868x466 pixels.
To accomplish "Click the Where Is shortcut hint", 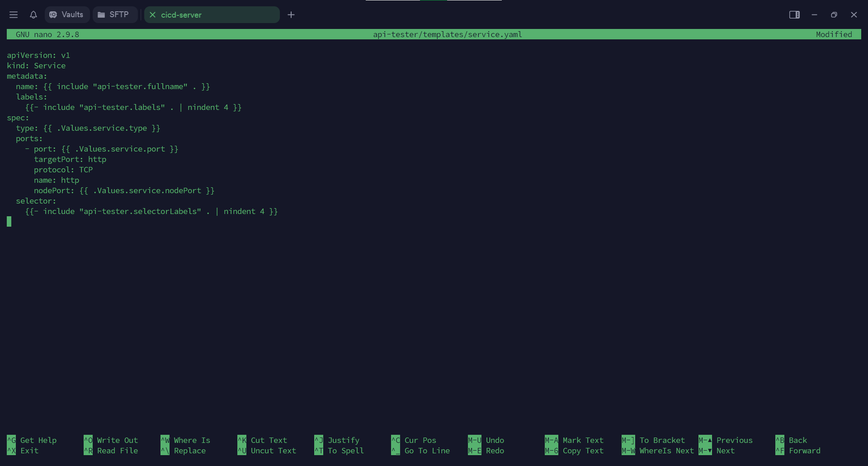I will click(185, 440).
